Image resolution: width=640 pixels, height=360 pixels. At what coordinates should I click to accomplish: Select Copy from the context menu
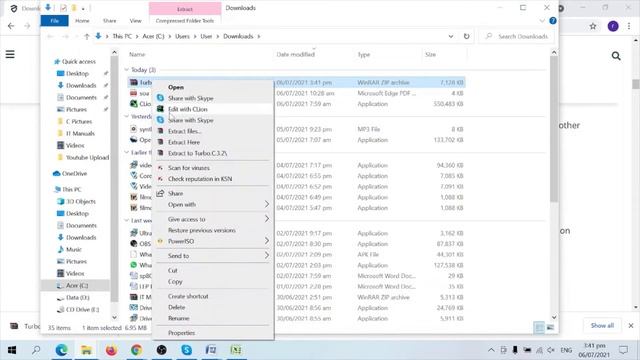pyautogui.click(x=175, y=282)
